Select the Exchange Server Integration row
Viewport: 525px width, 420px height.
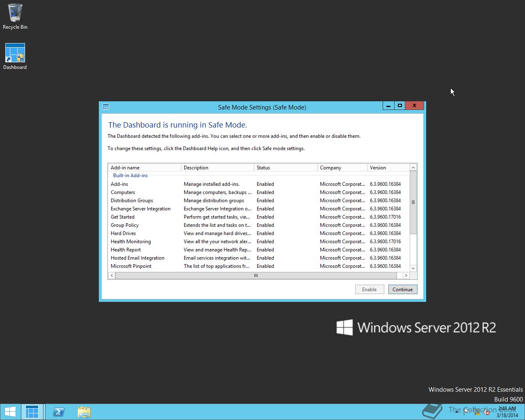259,209
